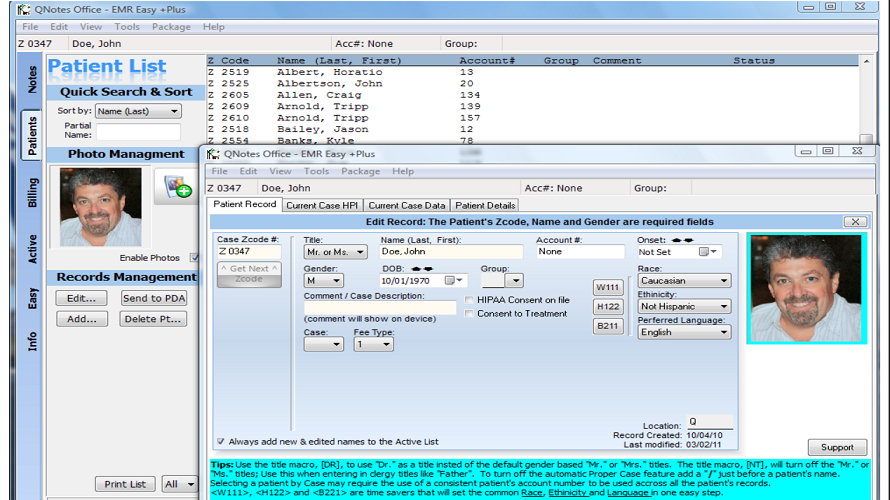Click the large patient photo in the record
Image resolution: width=890 pixels, height=500 pixels.
pyautogui.click(x=805, y=288)
